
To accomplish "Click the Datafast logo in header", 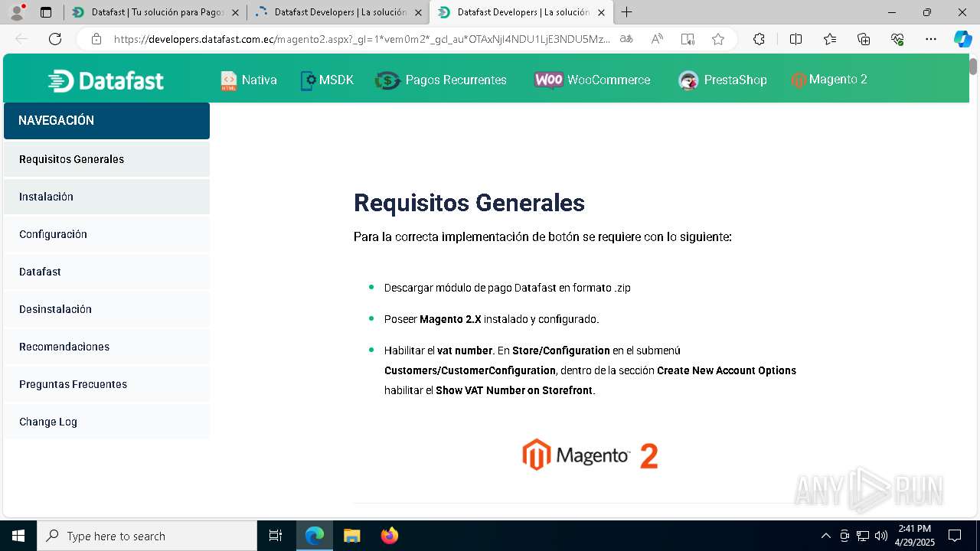I will point(106,80).
